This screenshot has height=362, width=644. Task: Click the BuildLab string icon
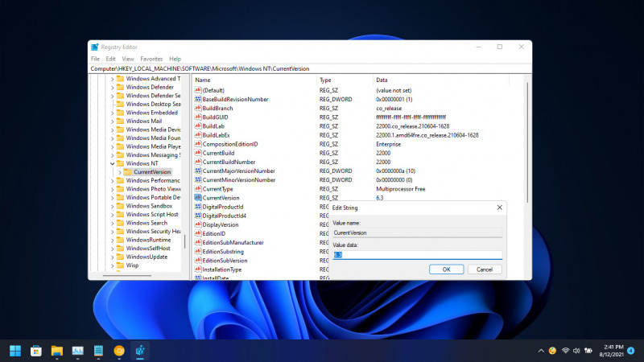pyautogui.click(x=198, y=126)
